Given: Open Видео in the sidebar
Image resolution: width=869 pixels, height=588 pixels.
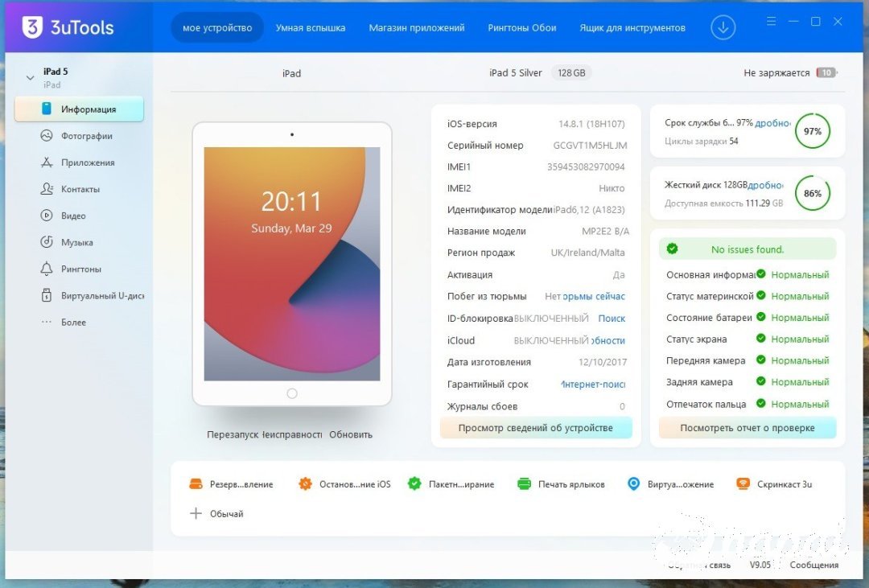Looking at the screenshot, I should (64, 216).
